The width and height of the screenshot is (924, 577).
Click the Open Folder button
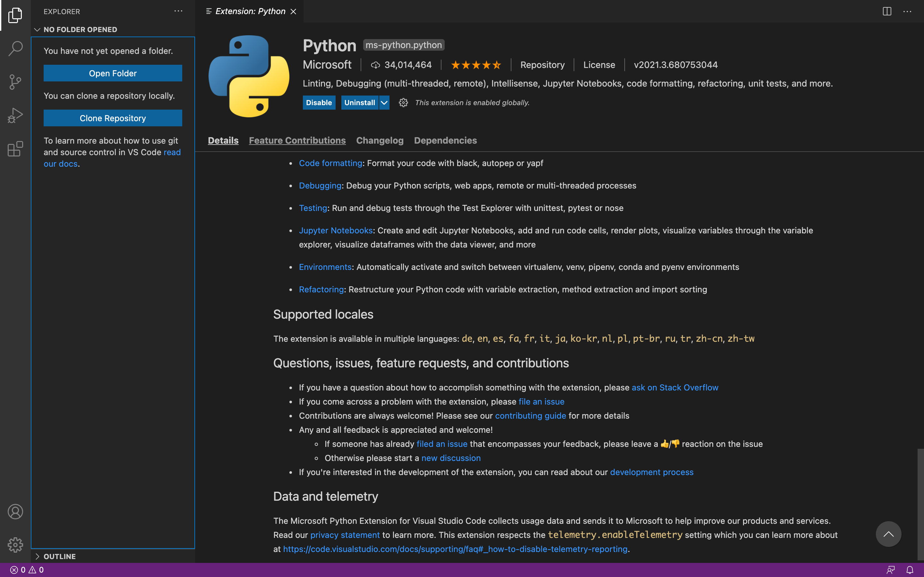[113, 73]
